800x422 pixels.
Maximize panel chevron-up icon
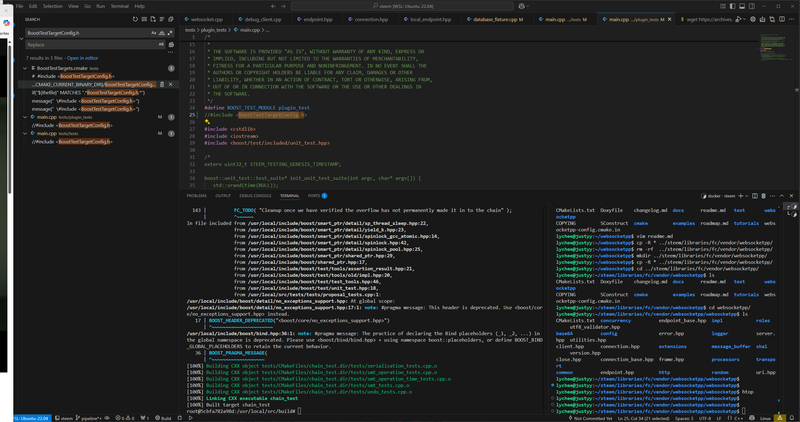pyautogui.click(x=782, y=196)
